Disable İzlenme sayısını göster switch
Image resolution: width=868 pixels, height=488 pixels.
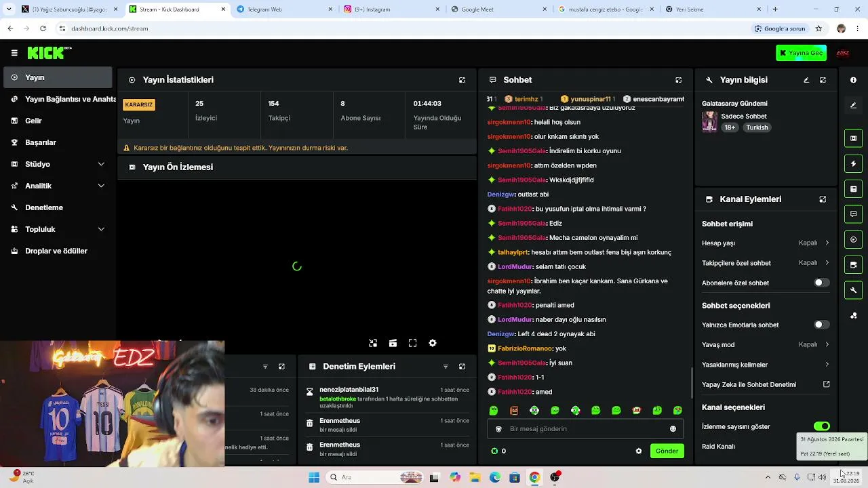pos(821,426)
